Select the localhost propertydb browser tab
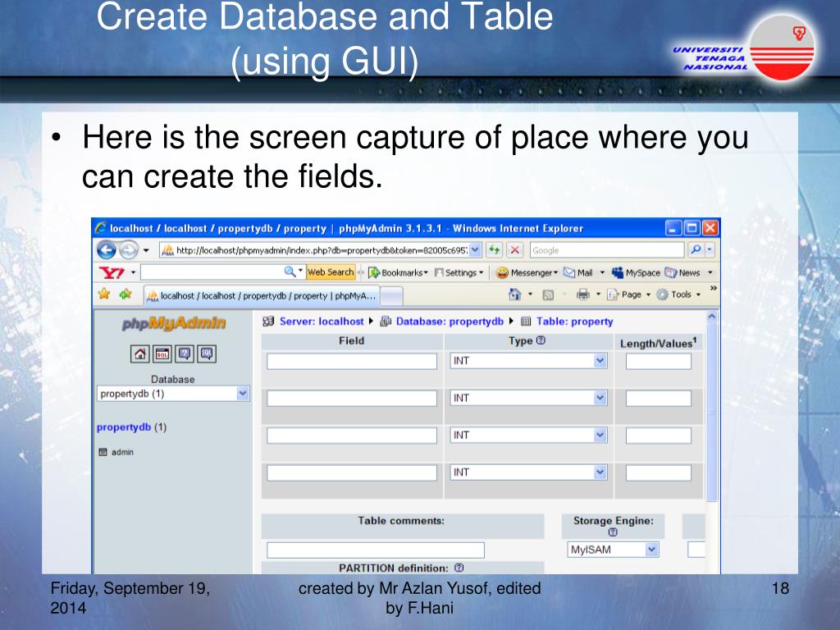 [262, 295]
